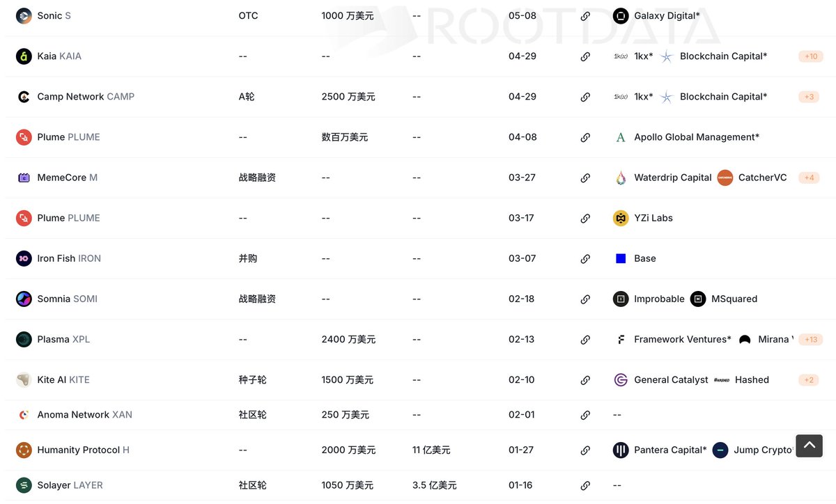836x504 pixels.
Task: Click the YZi Labs investor name
Action: tap(653, 218)
